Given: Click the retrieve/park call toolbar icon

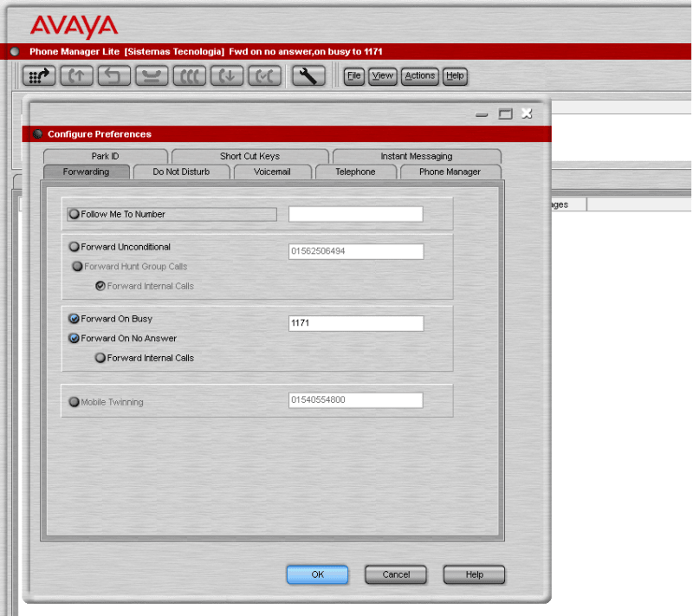Looking at the screenshot, I should point(264,75).
